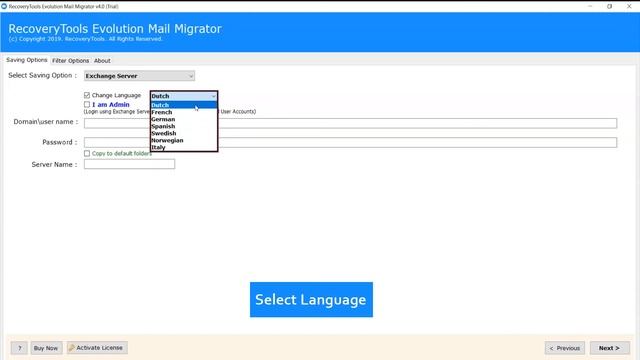Select French in the language list
Screen dimensions: 640x360
(x=184, y=112)
